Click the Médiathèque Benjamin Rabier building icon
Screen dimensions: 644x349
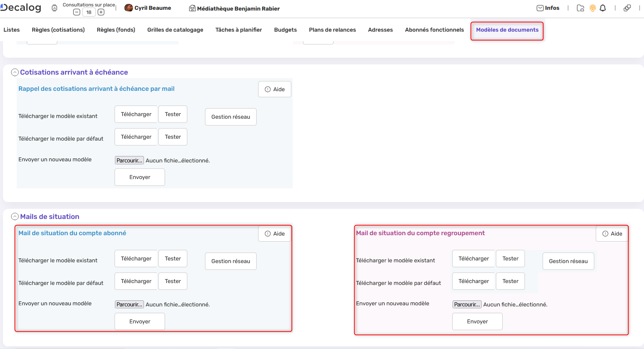pyautogui.click(x=192, y=8)
